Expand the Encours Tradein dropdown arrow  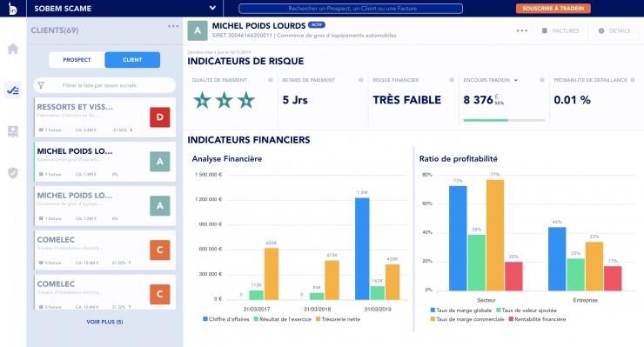pyautogui.click(x=516, y=80)
